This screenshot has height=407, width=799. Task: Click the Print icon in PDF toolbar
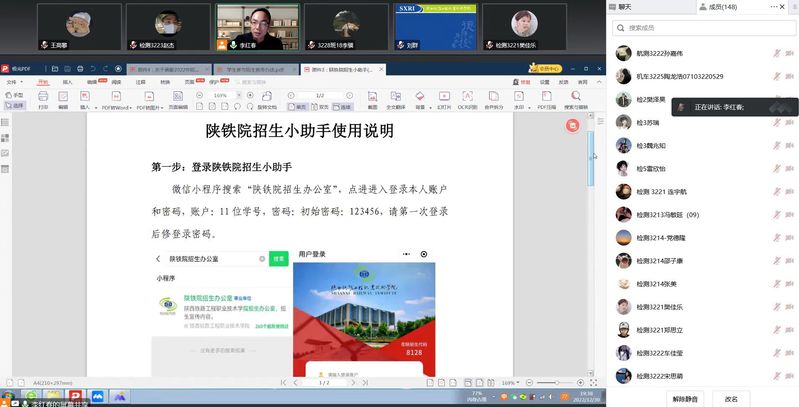[x=42, y=97]
